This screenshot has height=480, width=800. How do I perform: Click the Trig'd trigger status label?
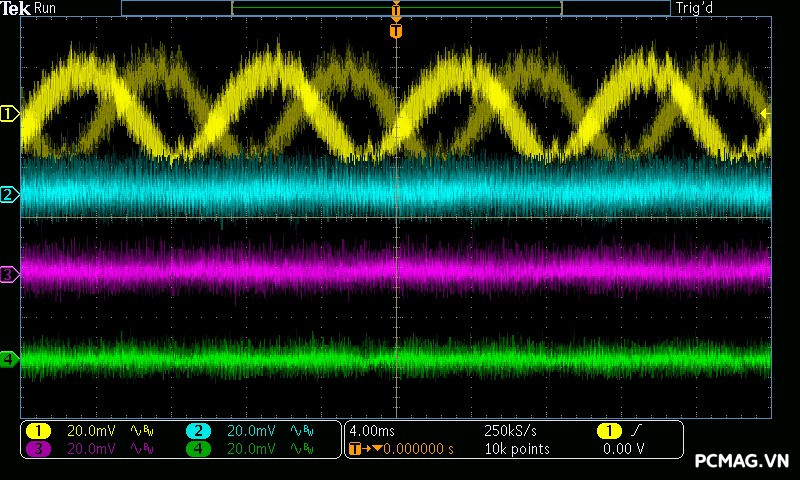click(x=696, y=8)
